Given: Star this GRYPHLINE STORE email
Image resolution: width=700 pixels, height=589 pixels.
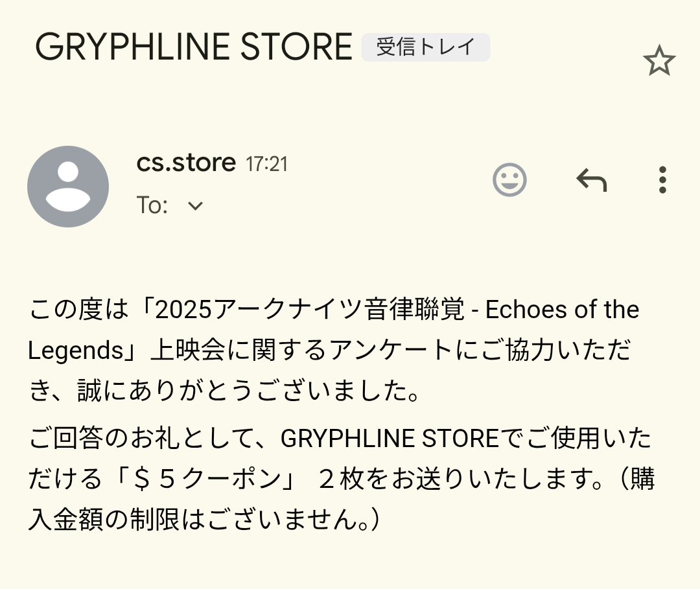Looking at the screenshot, I should click(659, 62).
